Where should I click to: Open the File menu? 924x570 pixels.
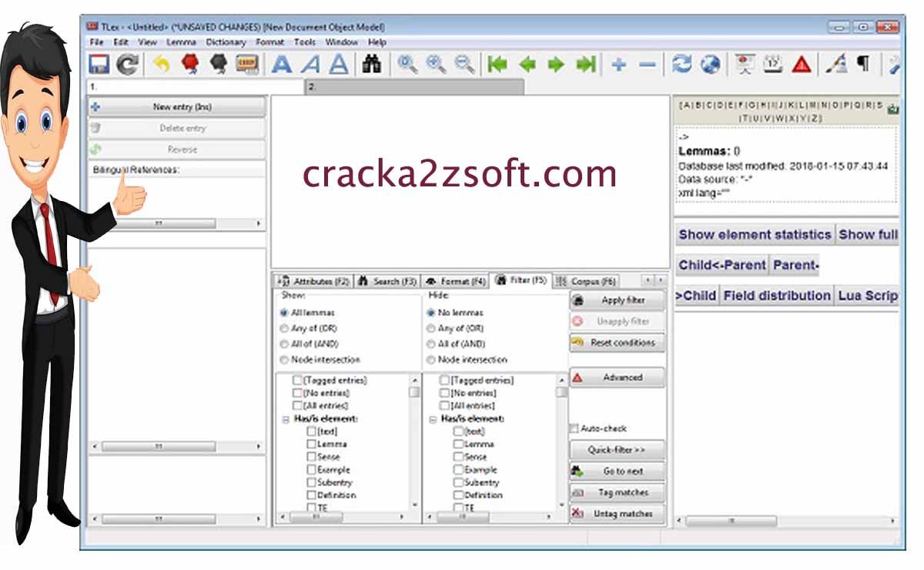tap(95, 42)
